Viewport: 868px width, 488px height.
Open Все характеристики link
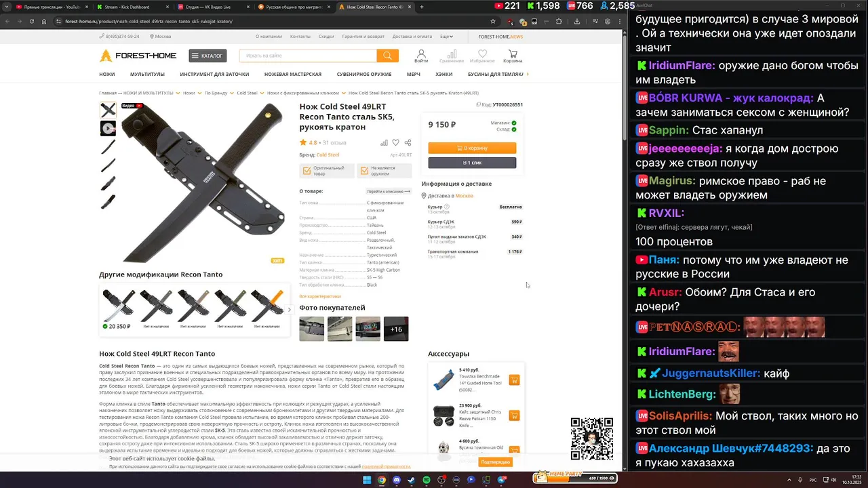tap(320, 296)
